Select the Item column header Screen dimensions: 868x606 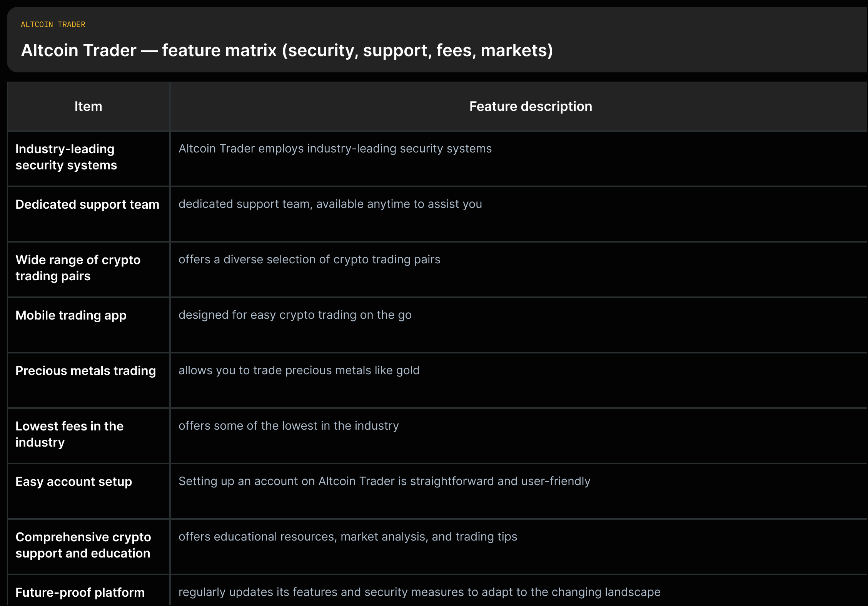[88, 107]
